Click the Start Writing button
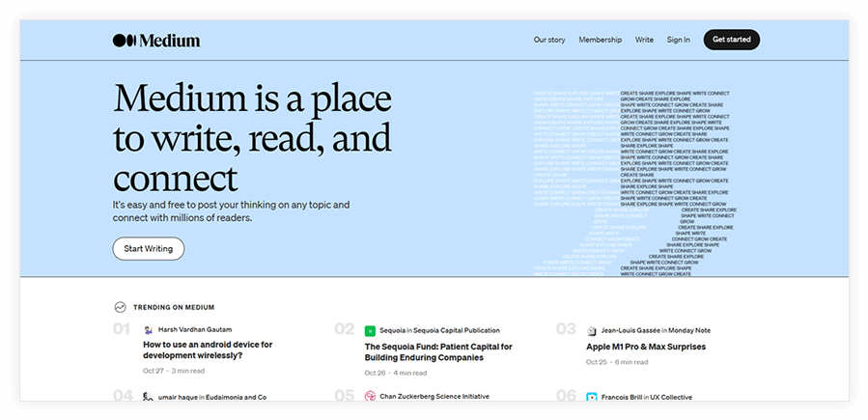 [x=149, y=249]
